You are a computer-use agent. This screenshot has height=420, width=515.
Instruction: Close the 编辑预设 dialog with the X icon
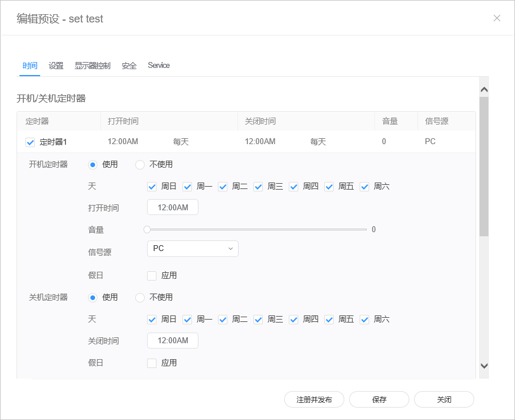[x=497, y=18]
